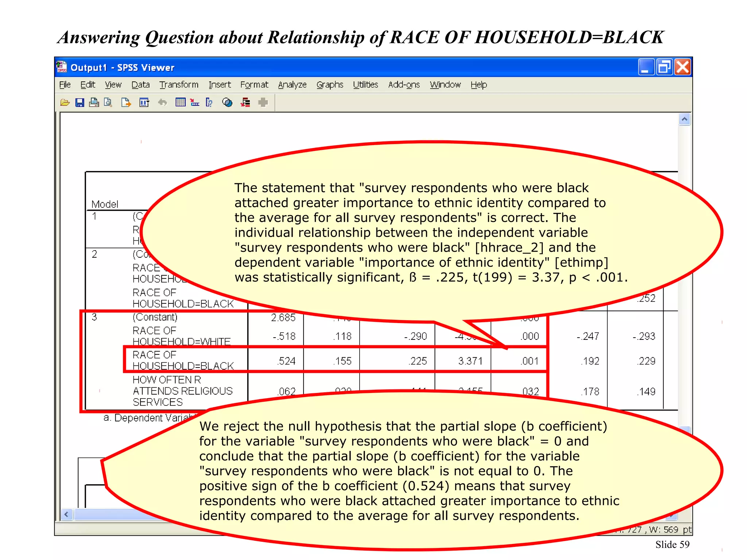This screenshot has width=747, height=560.
Task: Click the Use Sets circles icon
Action: (x=227, y=103)
